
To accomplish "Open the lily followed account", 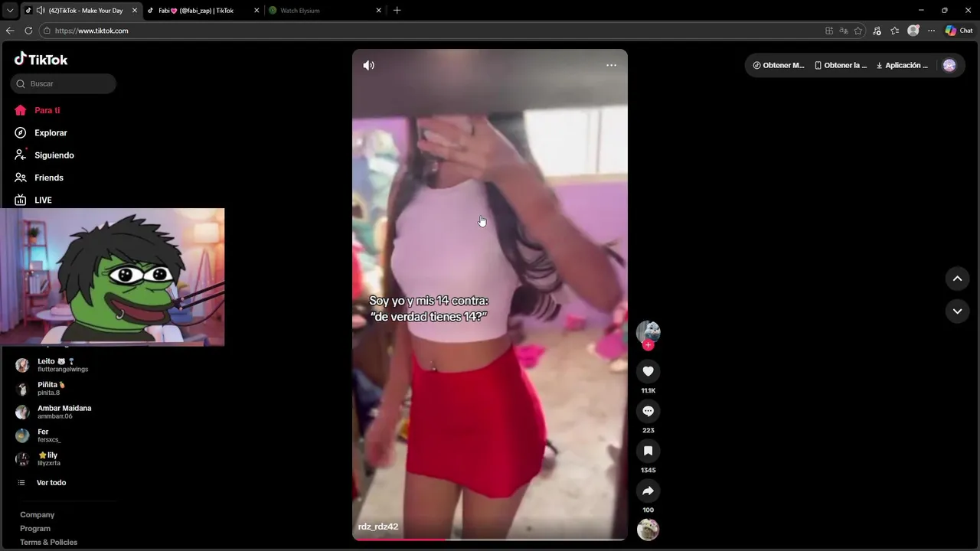I will point(38,459).
